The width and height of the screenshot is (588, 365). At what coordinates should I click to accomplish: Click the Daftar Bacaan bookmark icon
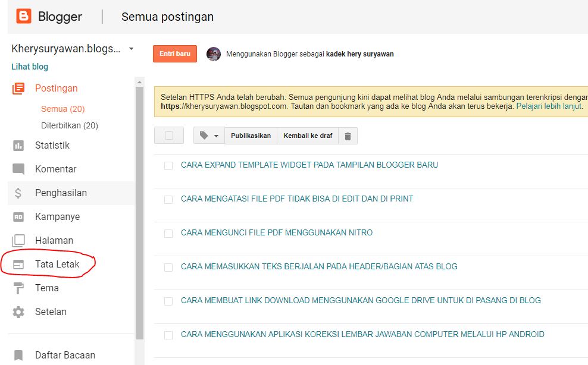click(x=18, y=355)
